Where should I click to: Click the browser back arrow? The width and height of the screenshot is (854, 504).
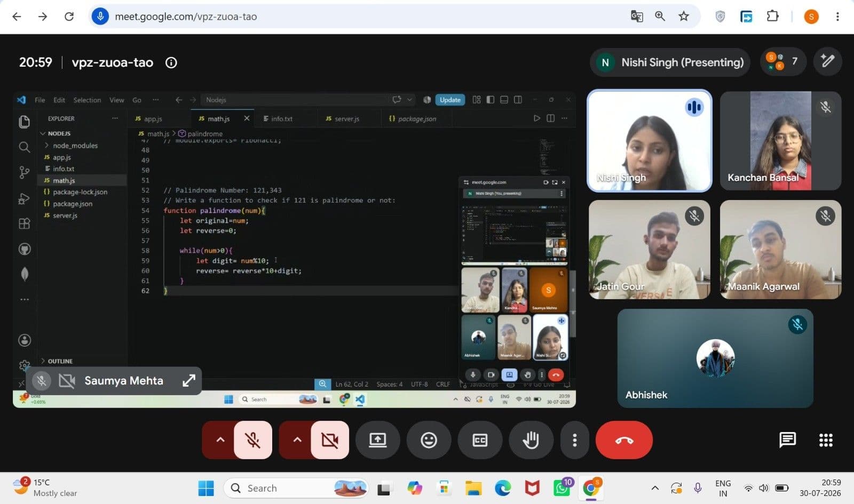pos(17,17)
